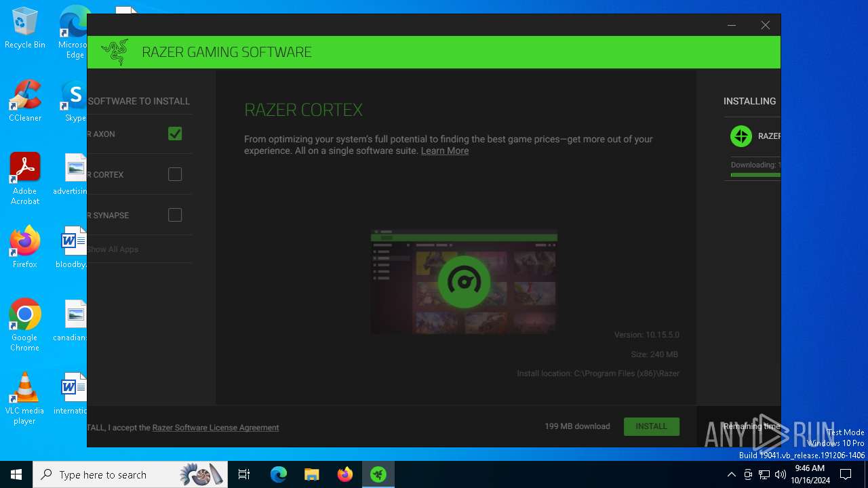Screen dimensions: 868x488
Task: Open the Razer Software License Agreement
Action: [216, 428]
